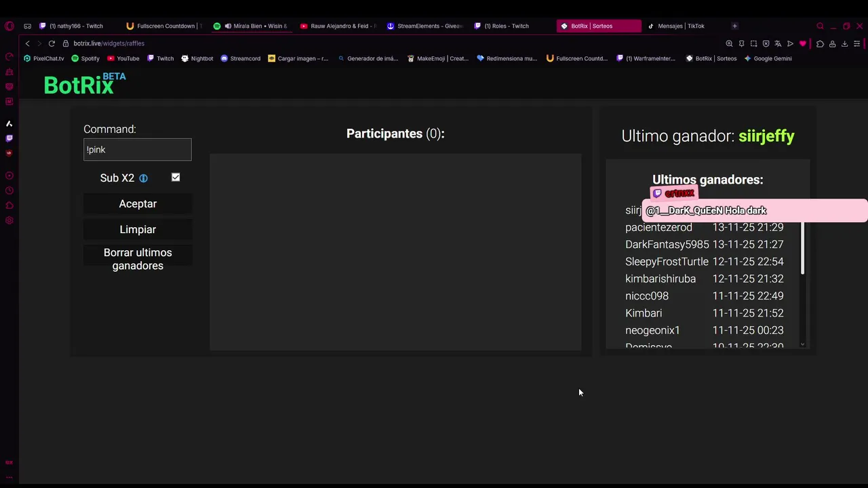The image size is (868, 488).
Task: Click the winners list scrollbar thumb
Action: [x=802, y=247]
